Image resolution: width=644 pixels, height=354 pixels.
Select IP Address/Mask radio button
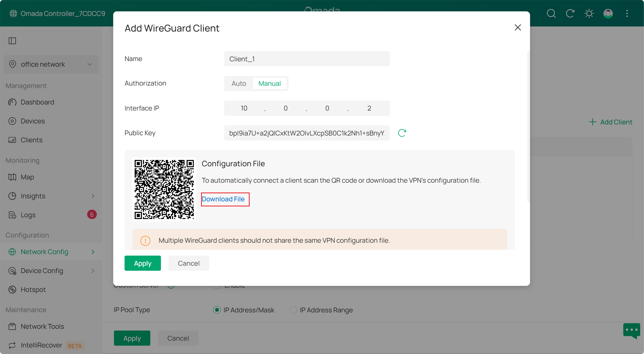coord(217,310)
